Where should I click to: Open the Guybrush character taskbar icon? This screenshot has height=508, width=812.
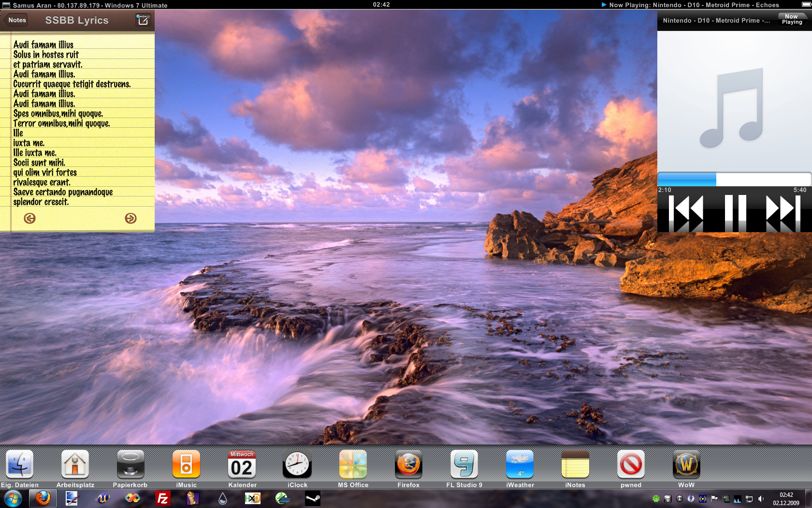193,498
